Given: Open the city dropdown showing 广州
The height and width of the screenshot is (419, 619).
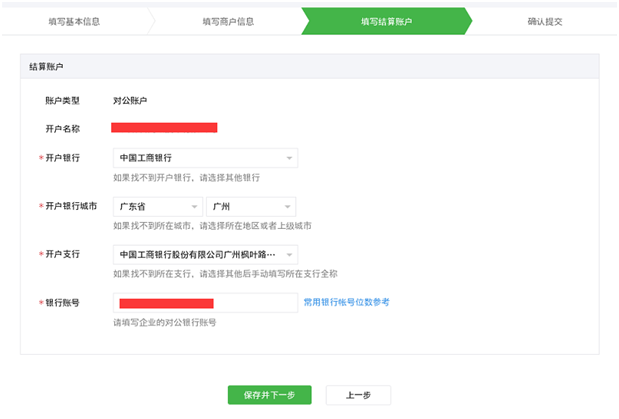Looking at the screenshot, I should tap(251, 206).
